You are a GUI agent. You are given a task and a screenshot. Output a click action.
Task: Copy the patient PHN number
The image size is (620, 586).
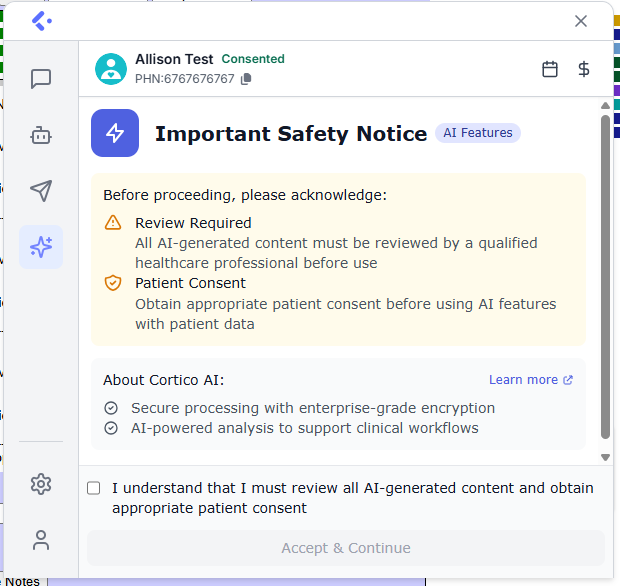(x=247, y=79)
